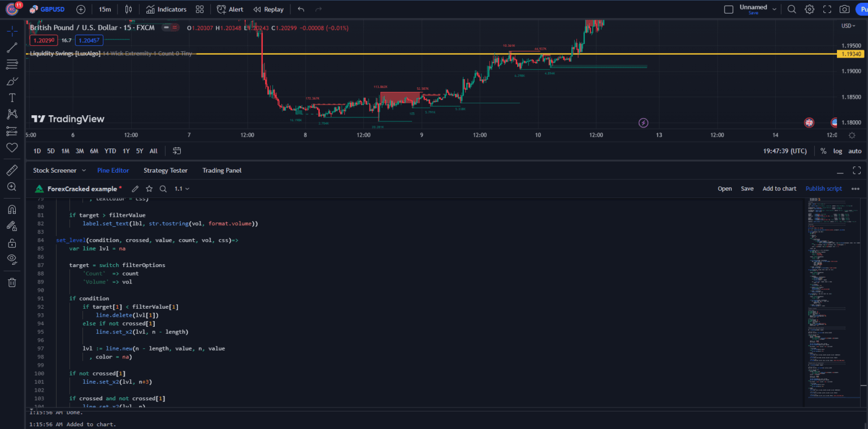
Task: Add the ForexCracked example script to chart
Action: (x=779, y=189)
